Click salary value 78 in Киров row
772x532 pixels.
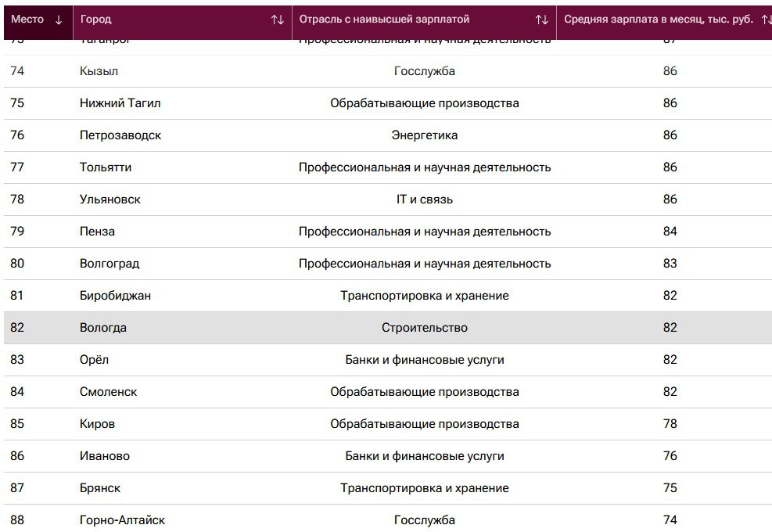pyautogui.click(x=670, y=423)
